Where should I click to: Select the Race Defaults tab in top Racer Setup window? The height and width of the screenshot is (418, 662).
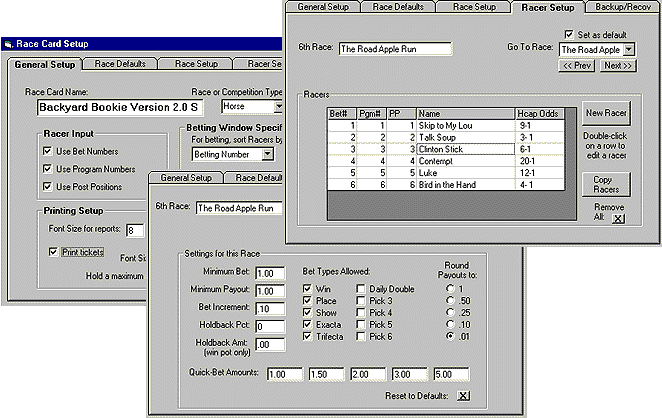pos(398,7)
